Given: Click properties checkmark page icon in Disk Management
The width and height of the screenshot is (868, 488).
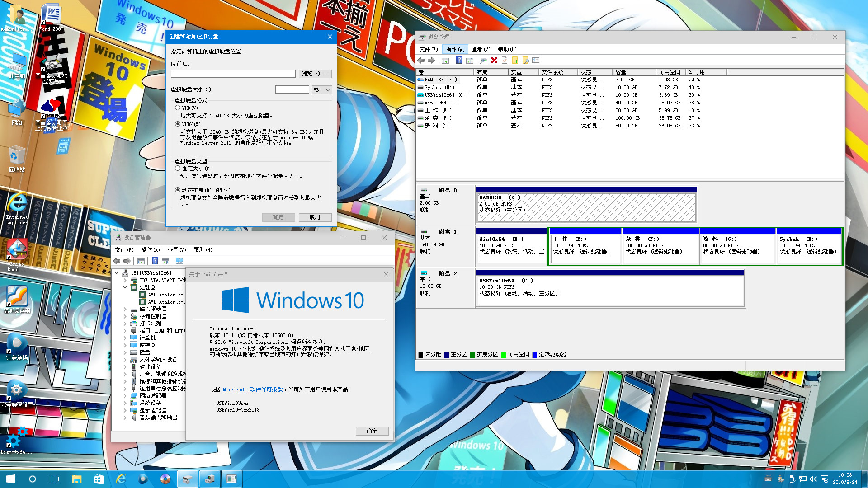Looking at the screenshot, I should 505,60.
